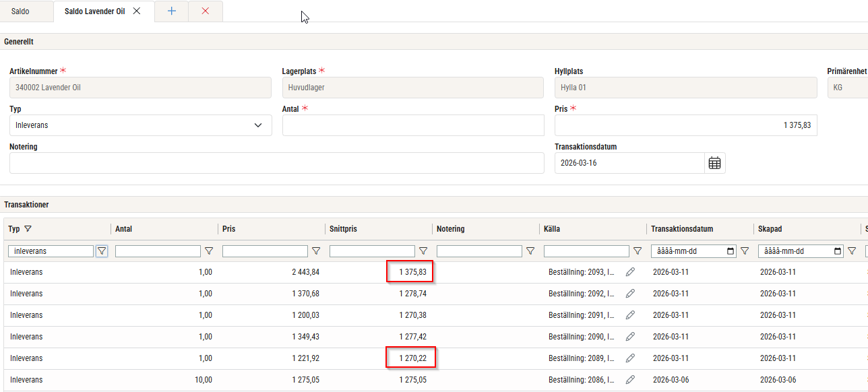
Task: Click filter icon in Snittpris column
Action: click(x=423, y=251)
